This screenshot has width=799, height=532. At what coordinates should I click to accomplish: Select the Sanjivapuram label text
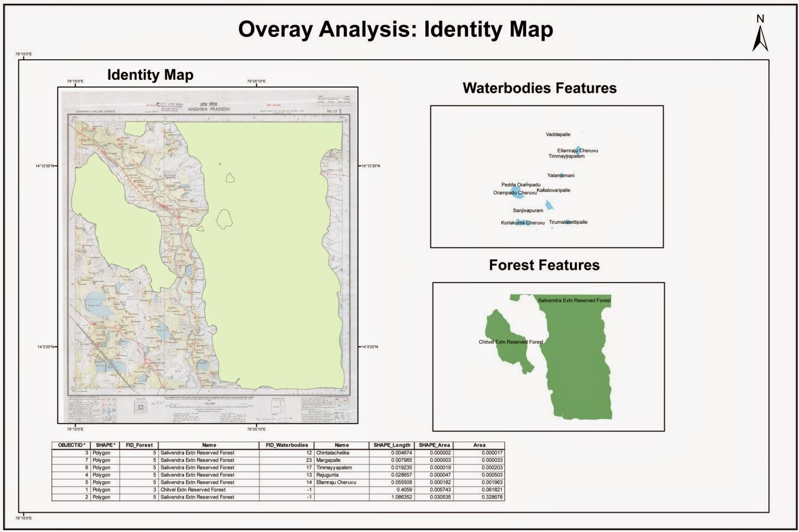(527, 211)
